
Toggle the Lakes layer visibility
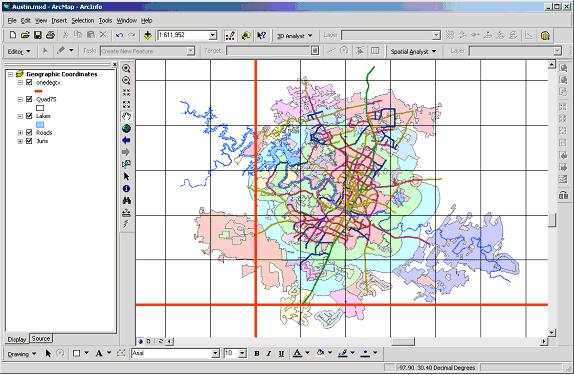pyautogui.click(x=29, y=116)
